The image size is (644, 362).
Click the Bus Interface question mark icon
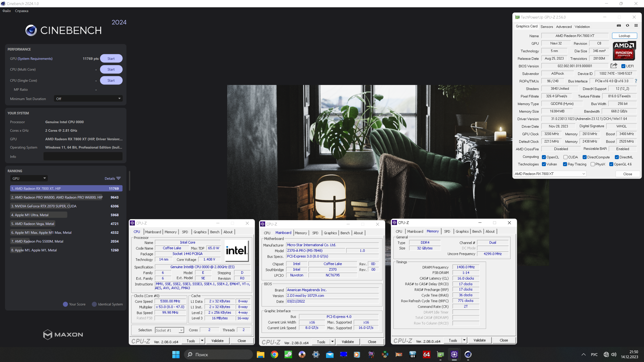point(636,81)
